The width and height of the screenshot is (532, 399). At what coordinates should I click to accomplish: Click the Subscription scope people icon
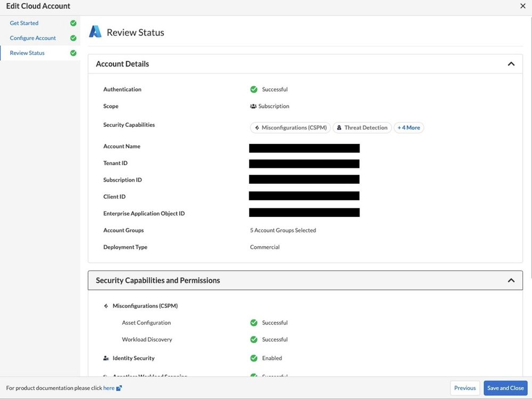[x=253, y=107]
